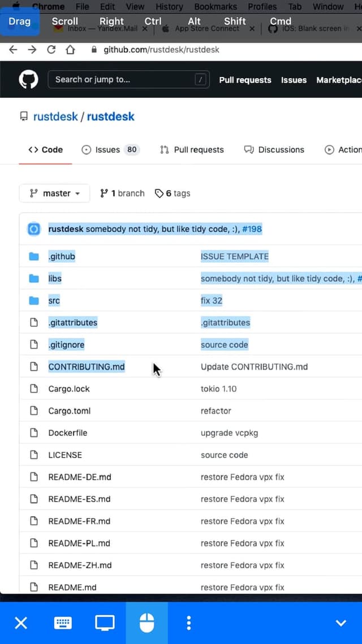Open README-DE.md file
The image size is (362, 644).
pos(80,477)
